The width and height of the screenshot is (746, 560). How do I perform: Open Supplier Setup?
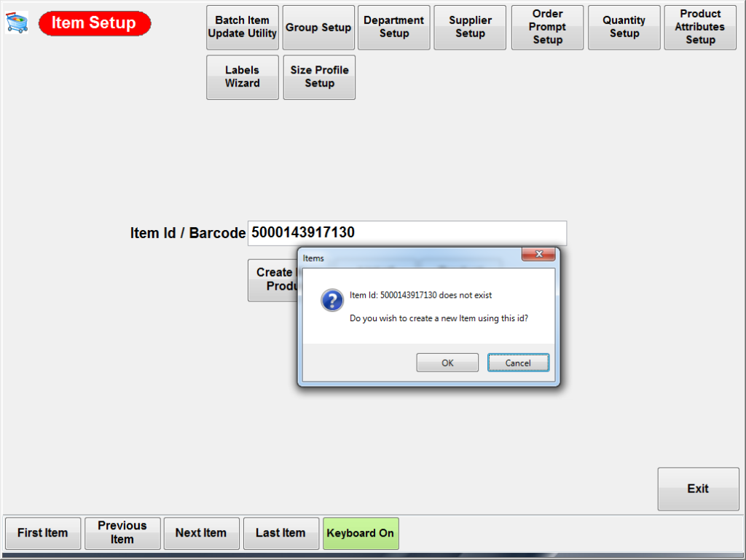pyautogui.click(x=470, y=27)
